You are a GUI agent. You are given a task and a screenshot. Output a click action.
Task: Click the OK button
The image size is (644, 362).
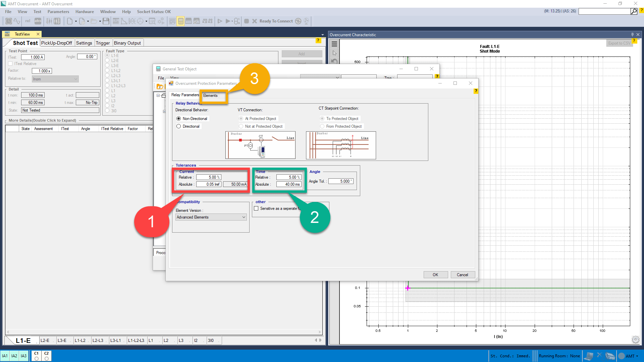click(x=435, y=275)
